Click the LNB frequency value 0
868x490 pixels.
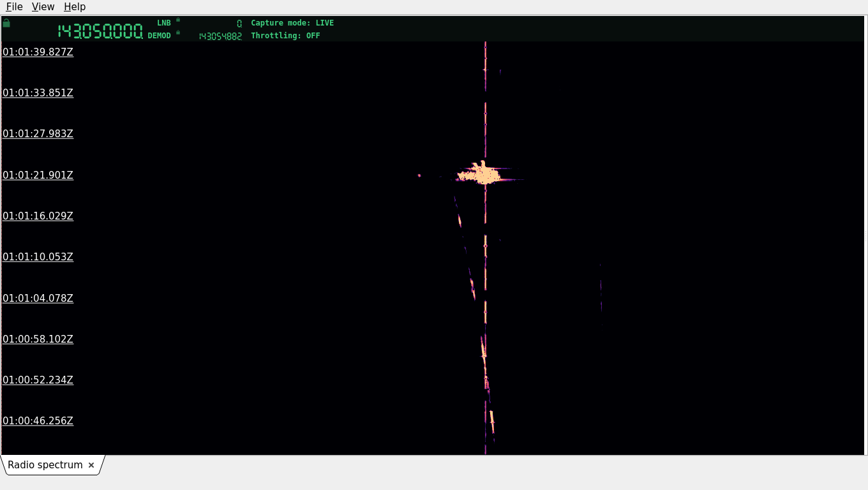239,23
